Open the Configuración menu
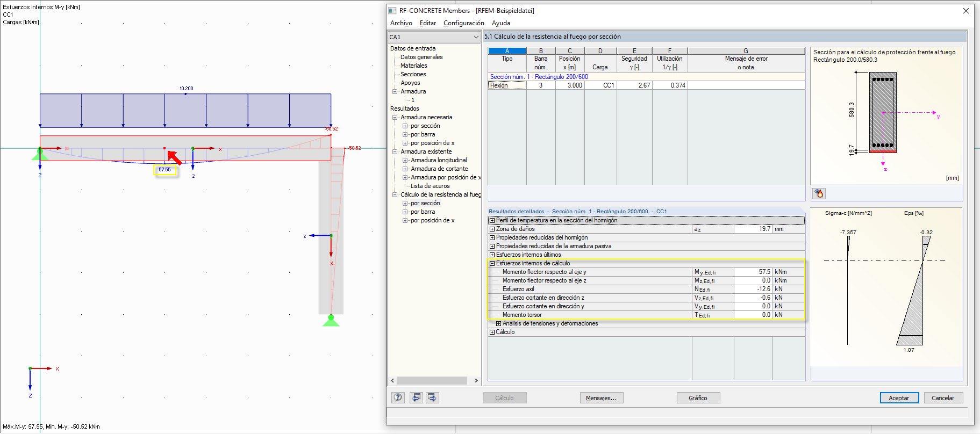The image size is (980, 434). 464,23
